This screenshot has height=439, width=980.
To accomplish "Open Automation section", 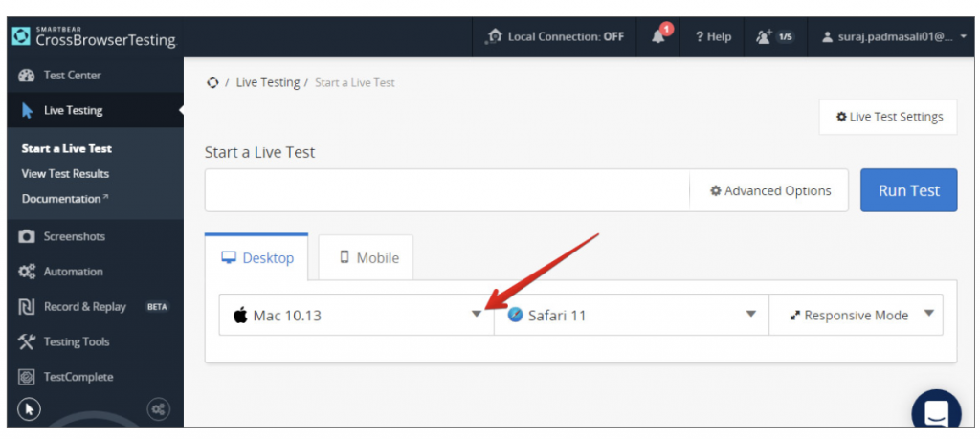I will point(95,272).
